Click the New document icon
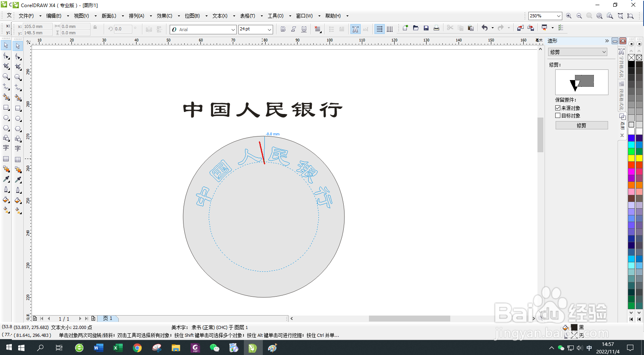The height and width of the screenshot is (355, 644). pyautogui.click(x=405, y=28)
